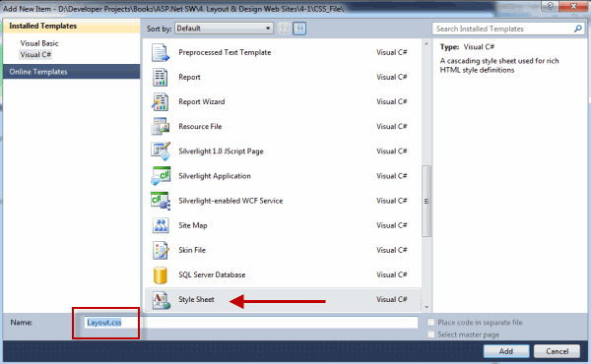Screen dimensions: 591x364
Task: Select the SQL Server Database text
Action: click(212, 274)
